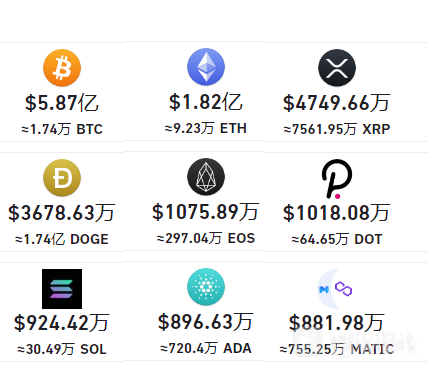Click the $4749.66万 XRP amount
The height and width of the screenshot is (372, 428).
[337, 103]
